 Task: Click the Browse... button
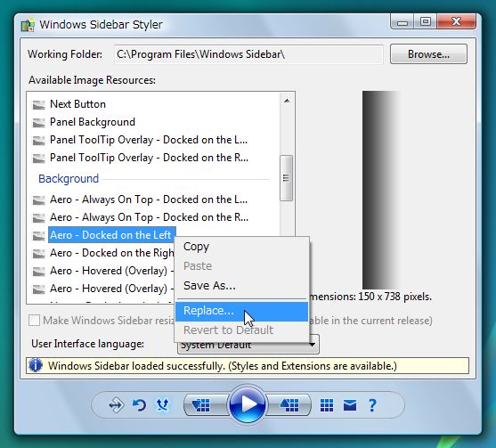tap(428, 54)
